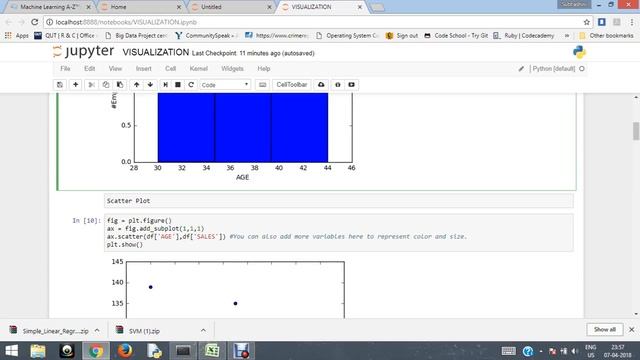Image resolution: width=640 pixels, height=360 pixels.
Task: Reload the page with the browser refresh icon
Action: click(35, 22)
